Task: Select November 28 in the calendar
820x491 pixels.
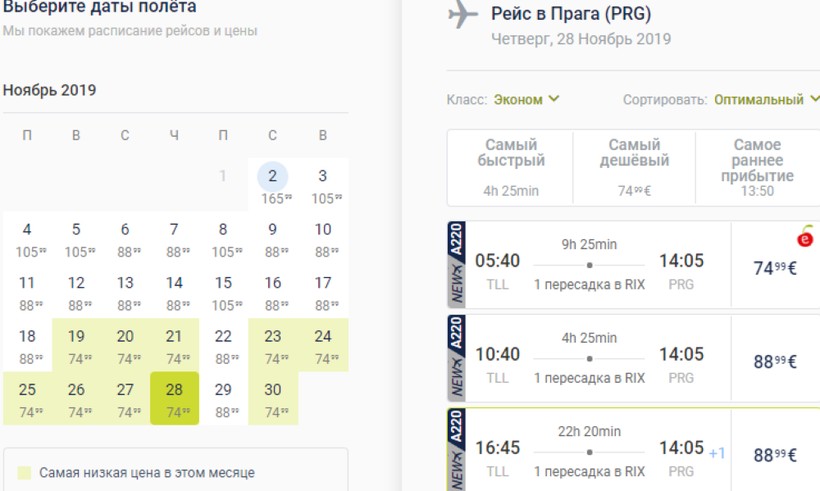Action: point(174,398)
